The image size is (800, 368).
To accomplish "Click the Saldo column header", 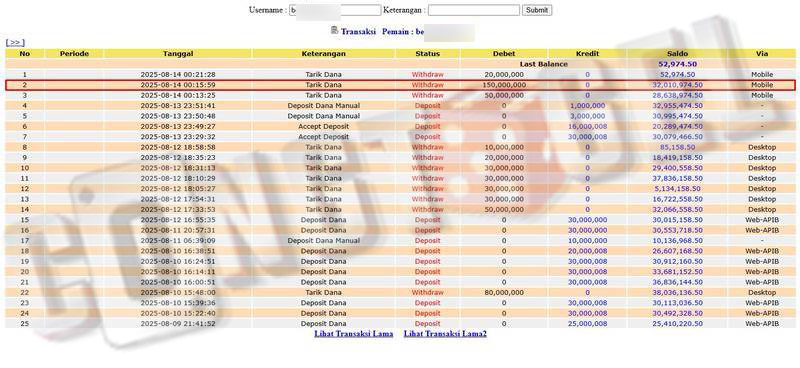I will click(x=678, y=54).
